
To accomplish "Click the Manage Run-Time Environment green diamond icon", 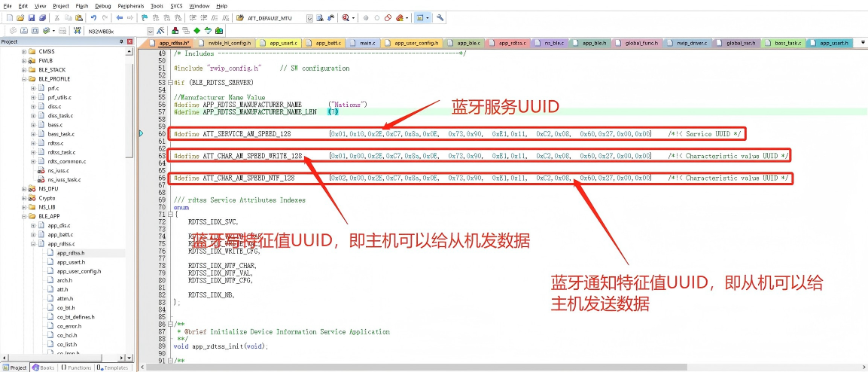I will (x=196, y=31).
